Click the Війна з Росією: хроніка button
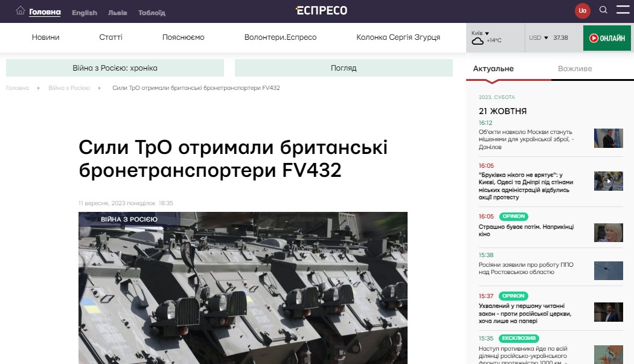 (x=114, y=67)
